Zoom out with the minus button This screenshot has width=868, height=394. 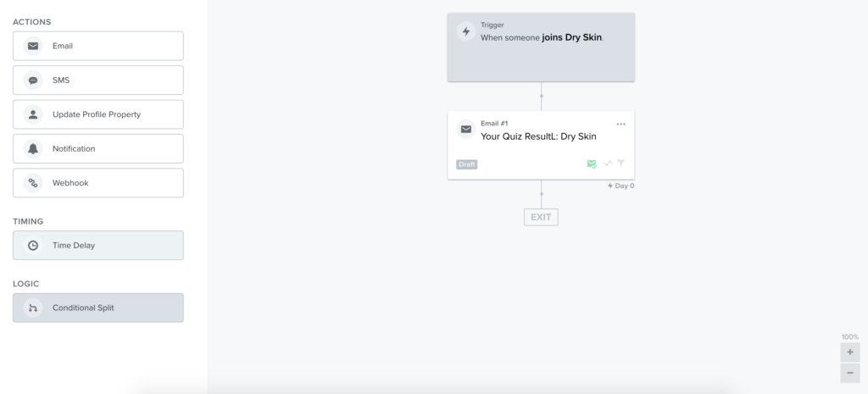pos(850,373)
